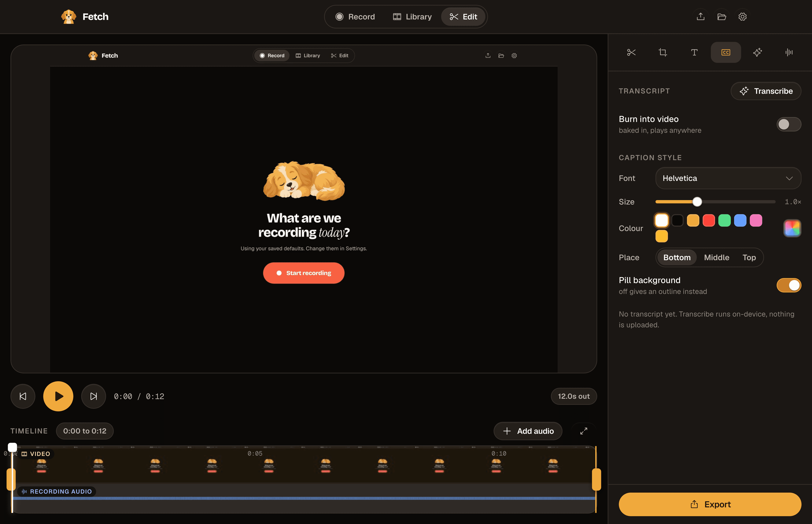Click the preview's folder icon
812x524 pixels.
point(501,55)
